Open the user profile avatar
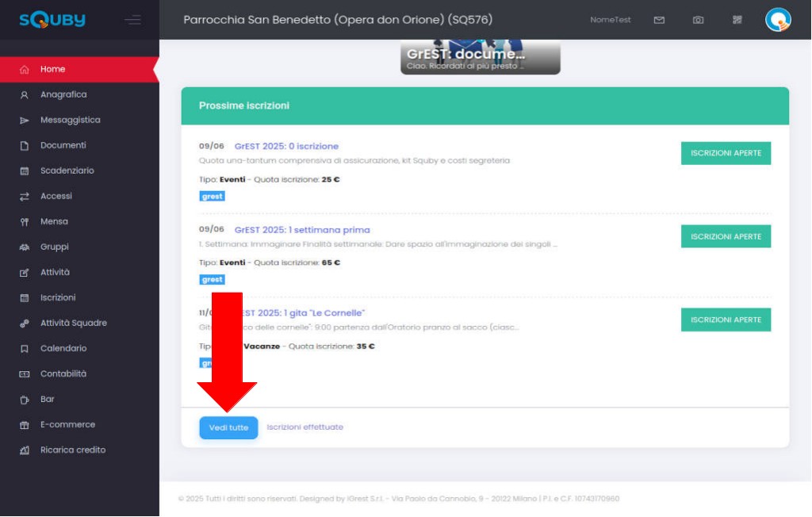Image resolution: width=812 pixels, height=517 pixels. (778, 20)
